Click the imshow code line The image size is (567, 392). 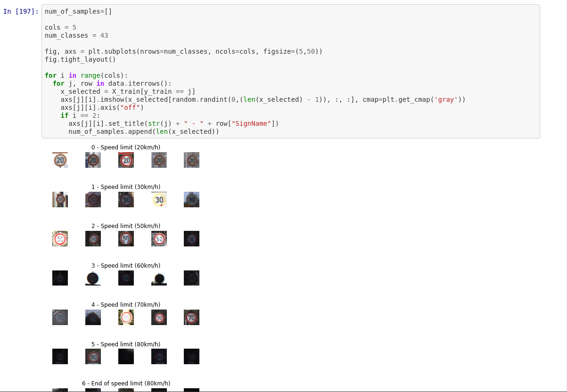click(263, 99)
